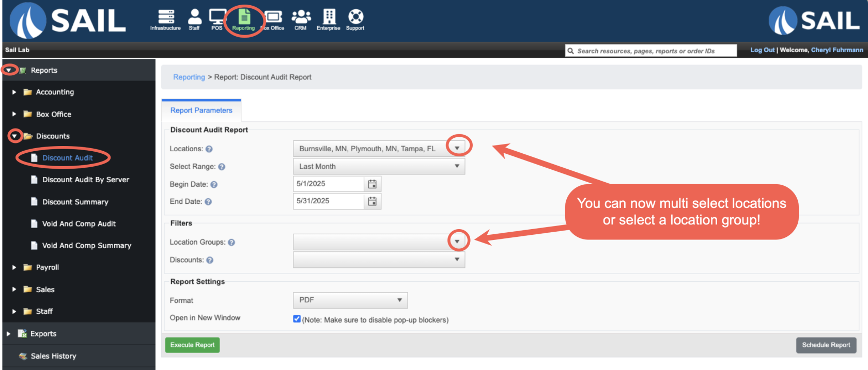The width and height of the screenshot is (868, 370).
Task: Open the End Date calendar picker
Action: (373, 201)
